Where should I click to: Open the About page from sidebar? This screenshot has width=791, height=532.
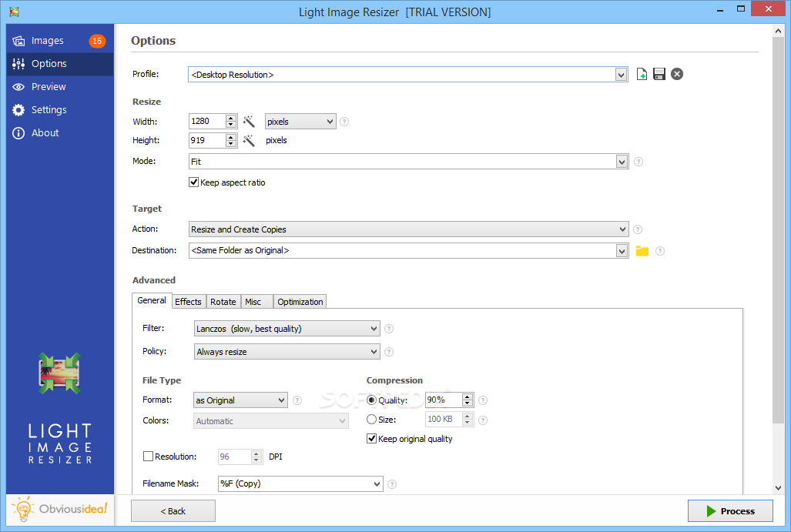tap(59, 133)
